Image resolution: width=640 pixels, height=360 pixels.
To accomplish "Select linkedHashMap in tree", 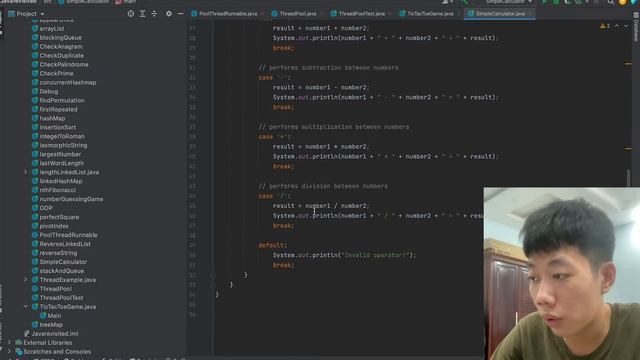I will tap(61, 181).
